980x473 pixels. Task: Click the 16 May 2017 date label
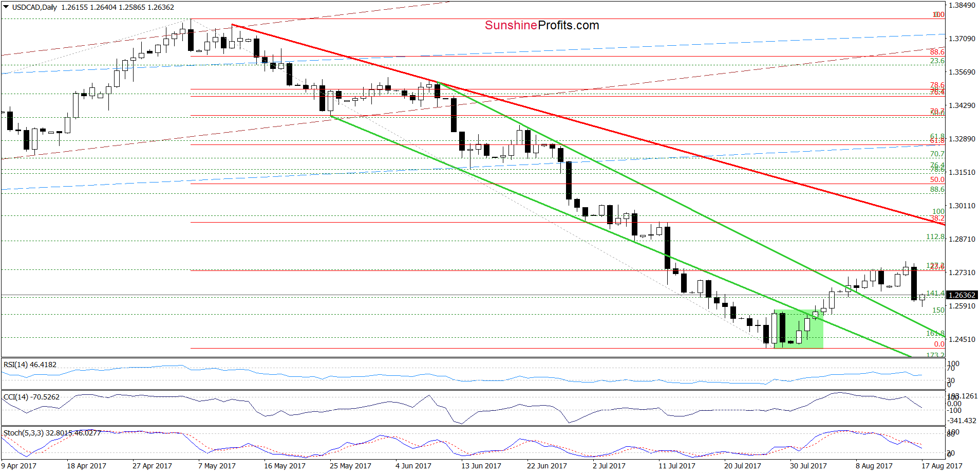[285, 466]
